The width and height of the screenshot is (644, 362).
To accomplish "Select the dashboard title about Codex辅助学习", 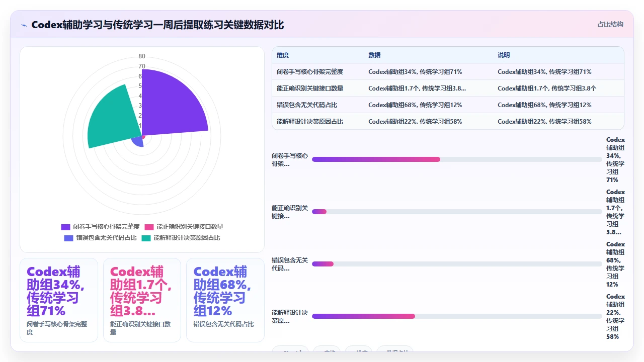I will (x=157, y=25).
